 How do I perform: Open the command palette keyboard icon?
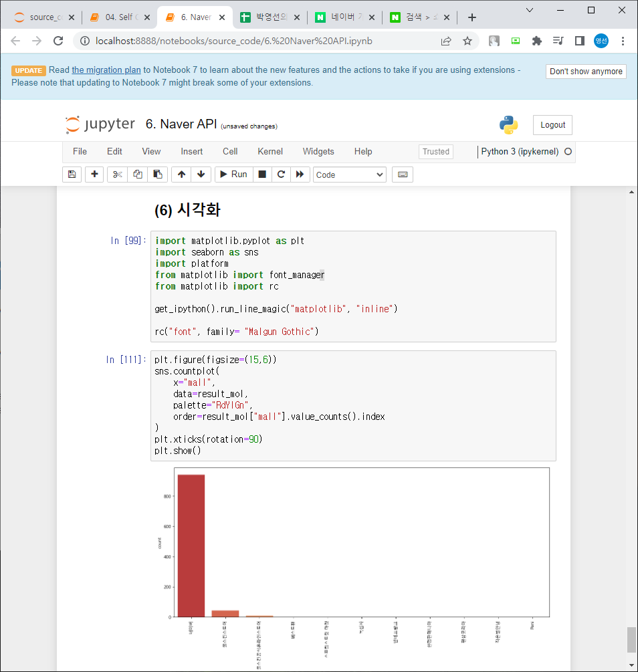[x=403, y=175]
